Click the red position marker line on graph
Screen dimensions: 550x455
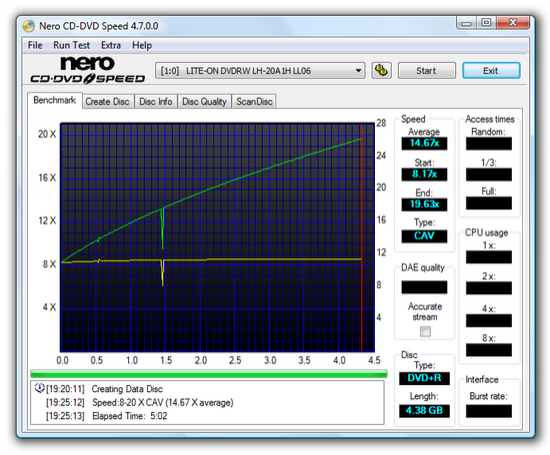(361, 237)
